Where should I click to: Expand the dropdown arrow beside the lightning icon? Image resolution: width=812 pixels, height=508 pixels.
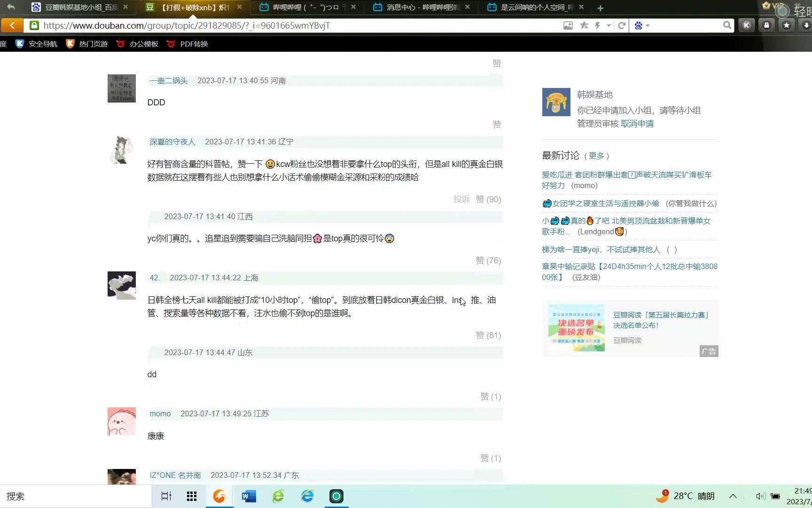click(x=609, y=25)
